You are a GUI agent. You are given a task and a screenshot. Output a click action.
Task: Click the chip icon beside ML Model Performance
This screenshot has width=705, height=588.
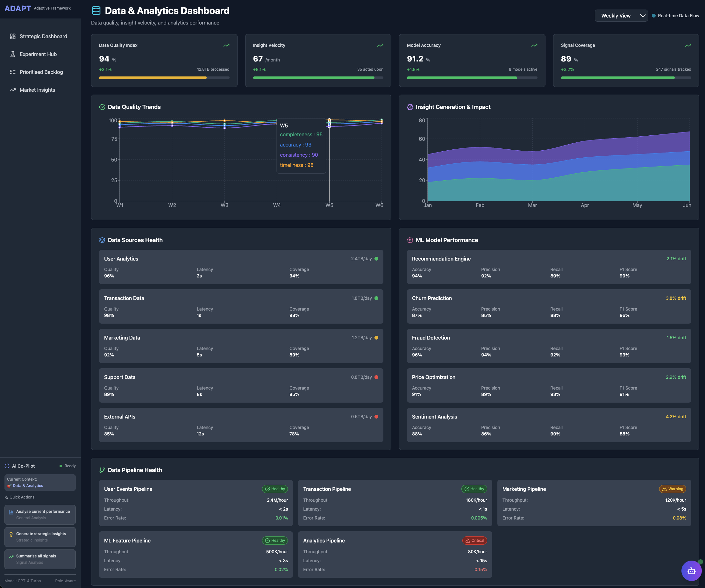tap(410, 240)
